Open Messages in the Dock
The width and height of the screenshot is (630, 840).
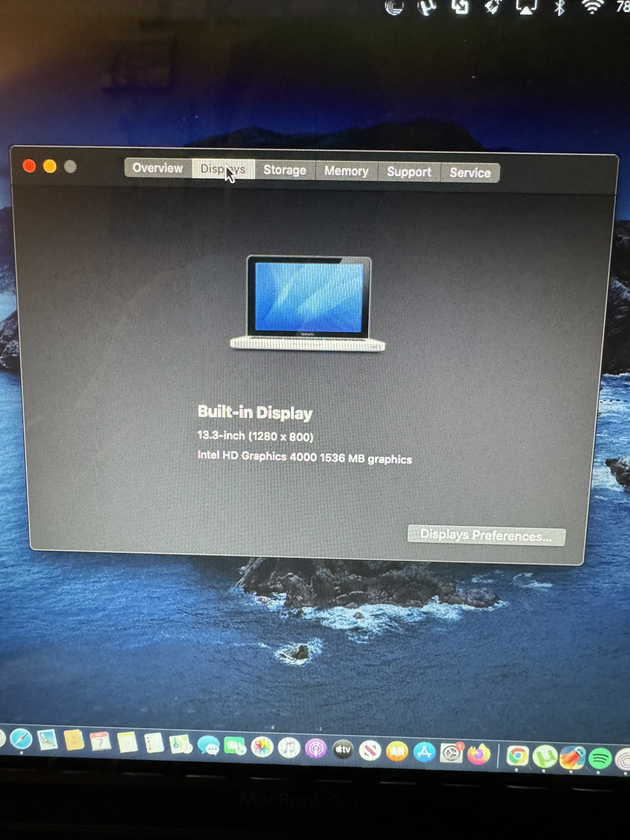click(209, 746)
